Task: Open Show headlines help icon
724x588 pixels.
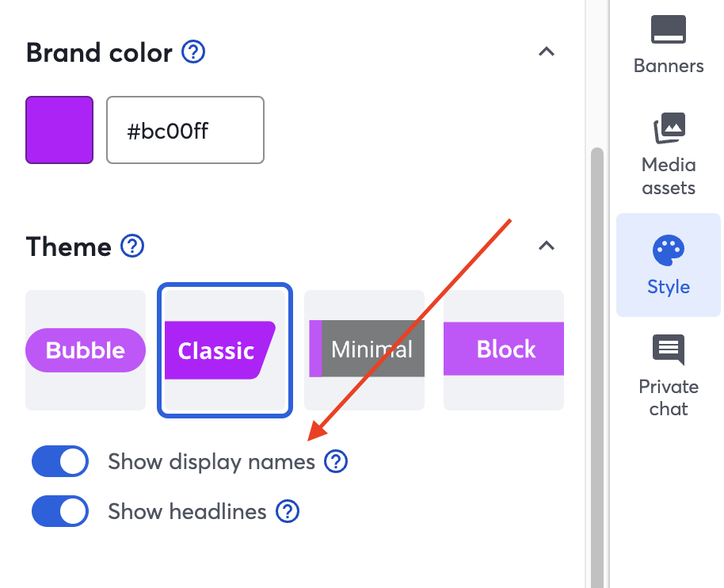Action: point(288,512)
